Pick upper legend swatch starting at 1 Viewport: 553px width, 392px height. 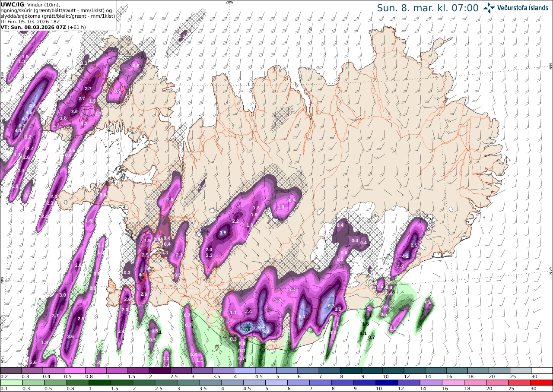coord(117,370)
